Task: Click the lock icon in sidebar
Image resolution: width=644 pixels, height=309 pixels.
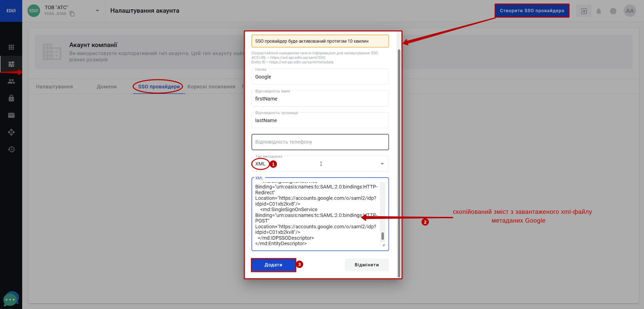Action: (x=11, y=98)
